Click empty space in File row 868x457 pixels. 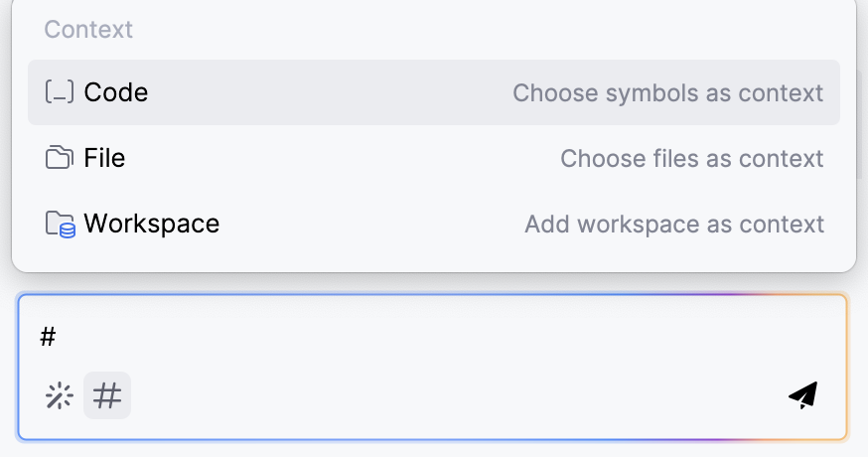(338, 158)
